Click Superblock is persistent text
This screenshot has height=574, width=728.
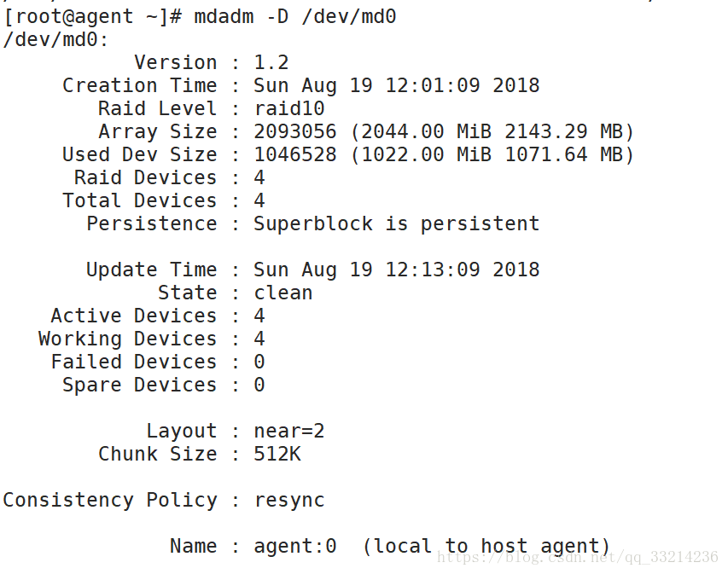pyautogui.click(x=397, y=223)
